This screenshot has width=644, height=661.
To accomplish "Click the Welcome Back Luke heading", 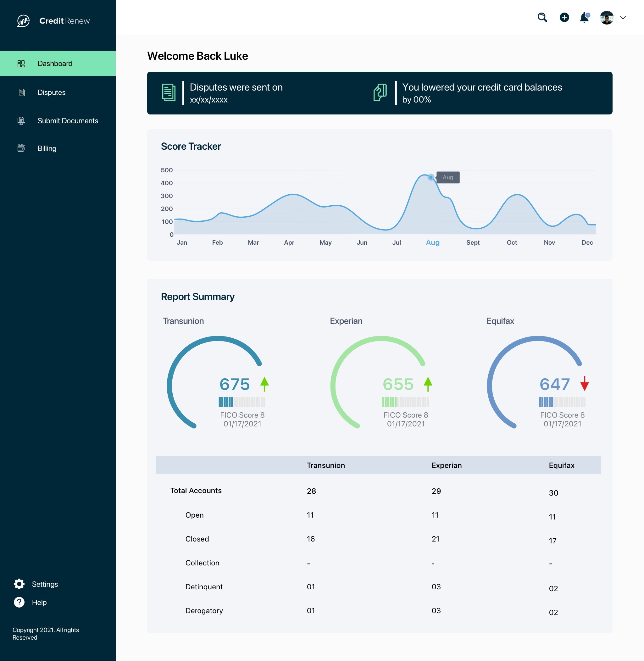I will pos(197,56).
